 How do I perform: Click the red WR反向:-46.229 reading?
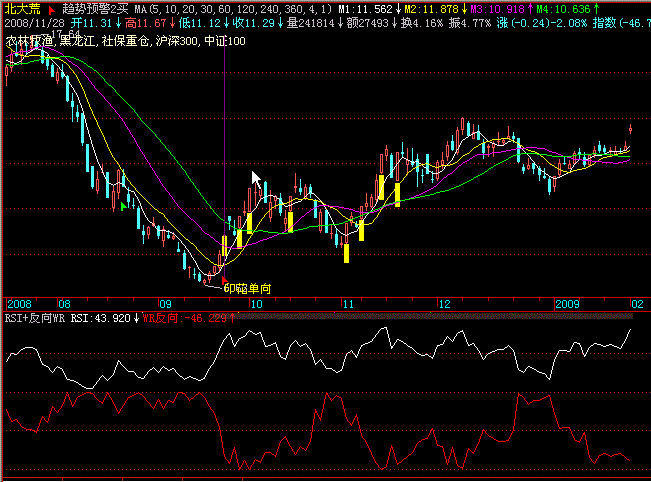tap(185, 318)
